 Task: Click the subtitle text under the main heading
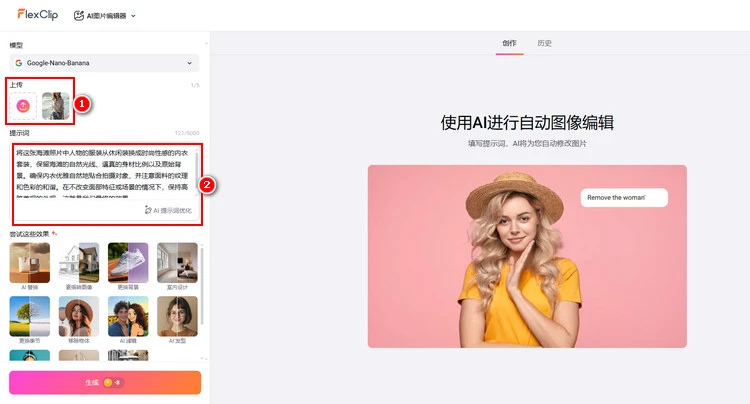(527, 143)
